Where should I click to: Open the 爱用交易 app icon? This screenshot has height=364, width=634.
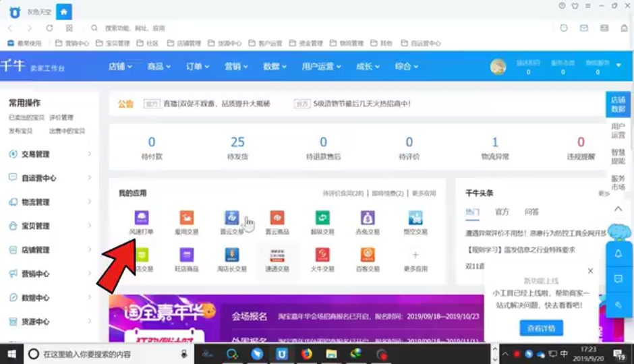point(186,218)
